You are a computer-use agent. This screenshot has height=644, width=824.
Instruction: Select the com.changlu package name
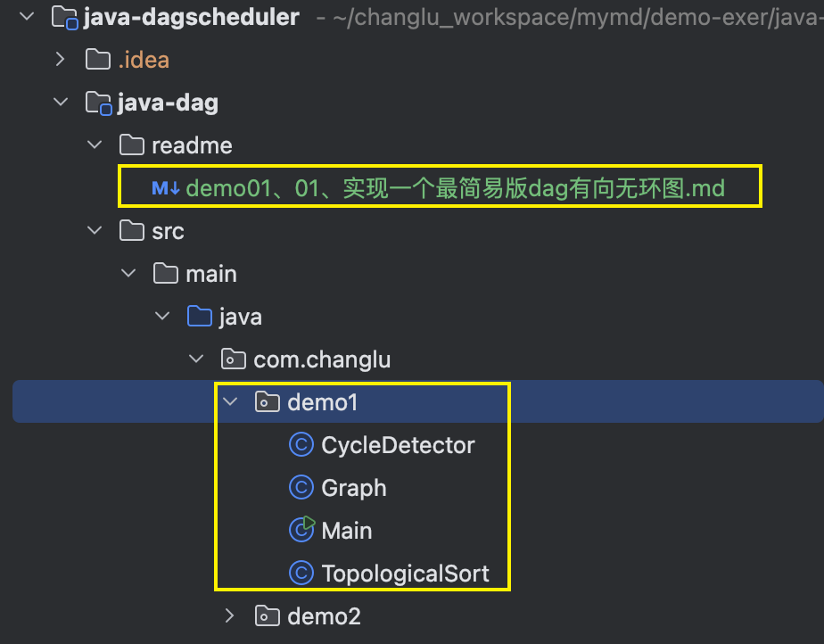pos(322,360)
